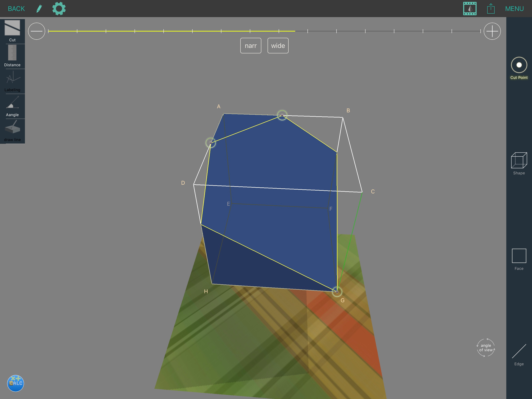The image size is (532, 399).
Task: Open the gear settings icon
Action: coord(59,9)
